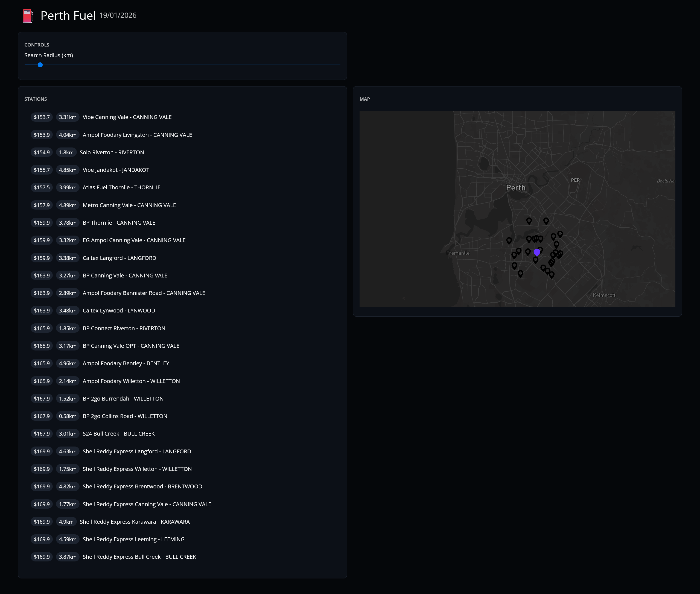This screenshot has width=700, height=594.
Task: Click the red fuel pump logo icon
Action: pos(28,16)
